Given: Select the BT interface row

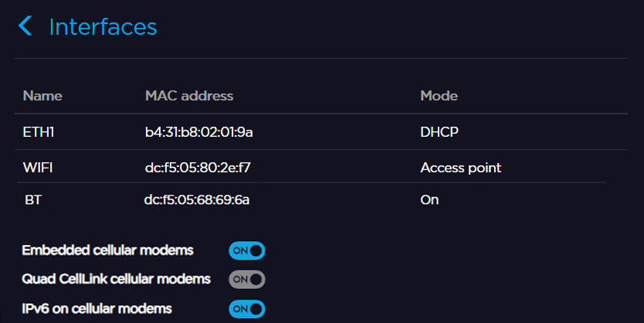Looking at the screenshot, I should pyautogui.click(x=33, y=200).
